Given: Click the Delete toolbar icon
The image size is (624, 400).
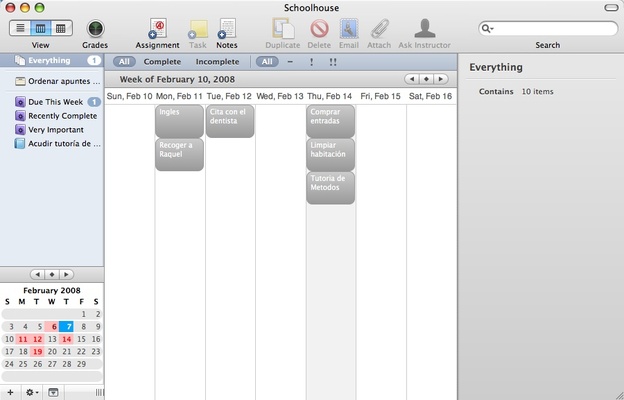Looking at the screenshot, I should click(319, 29).
